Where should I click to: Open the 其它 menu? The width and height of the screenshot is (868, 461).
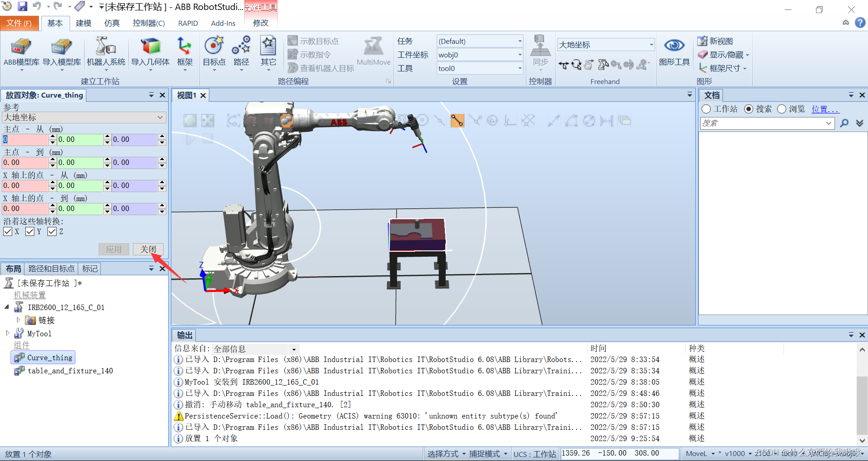(x=268, y=53)
